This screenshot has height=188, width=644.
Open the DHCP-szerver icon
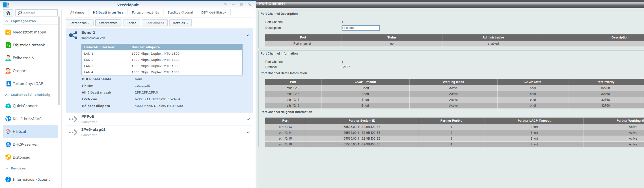8,145
